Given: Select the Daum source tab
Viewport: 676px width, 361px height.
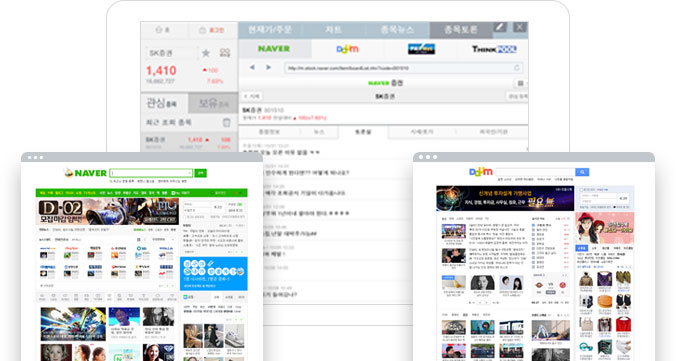Looking at the screenshot, I should [347, 49].
